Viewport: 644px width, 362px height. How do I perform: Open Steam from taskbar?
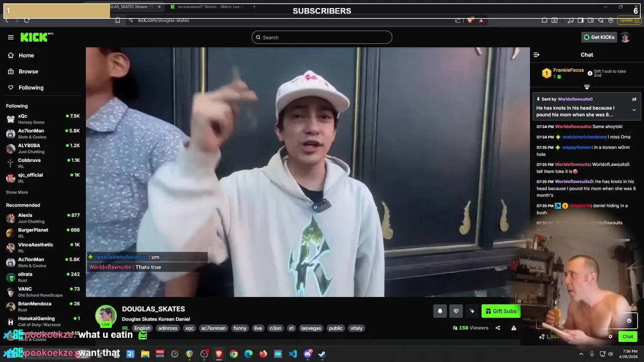pyautogui.click(x=322, y=354)
